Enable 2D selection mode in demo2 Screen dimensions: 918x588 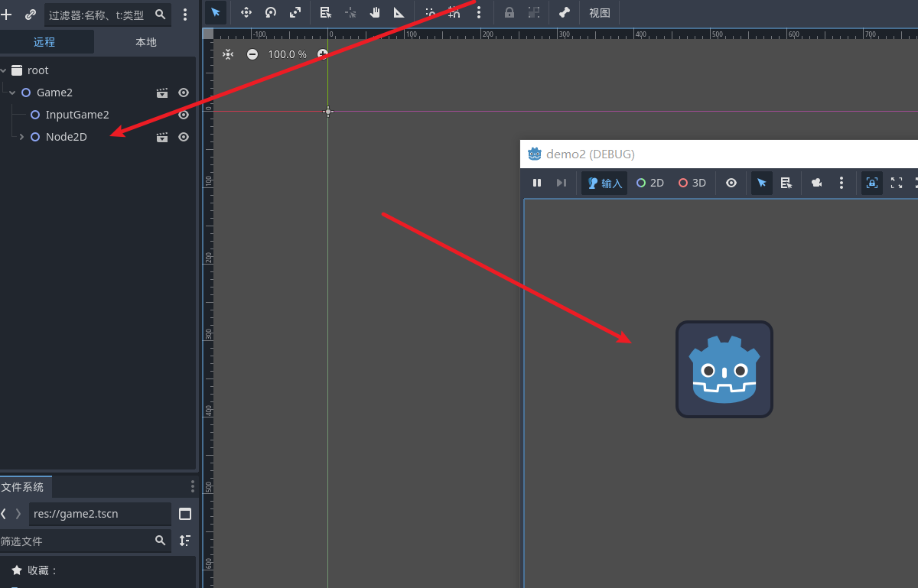click(650, 183)
